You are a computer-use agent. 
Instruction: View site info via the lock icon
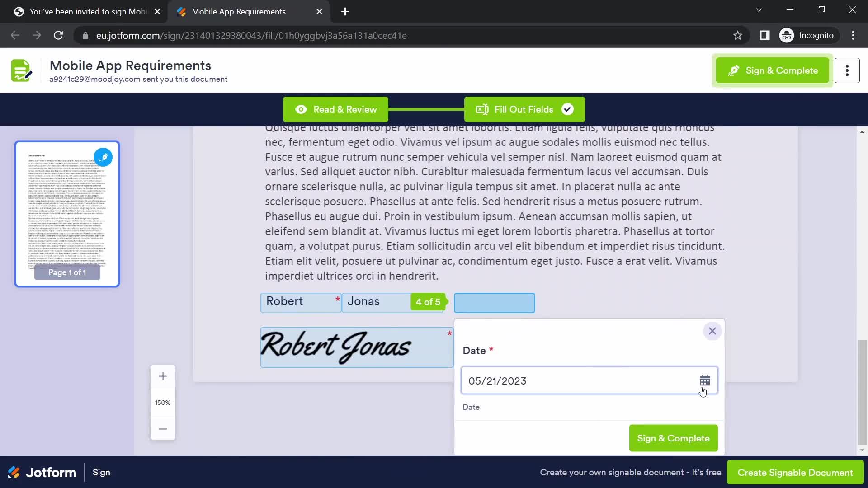tap(85, 35)
